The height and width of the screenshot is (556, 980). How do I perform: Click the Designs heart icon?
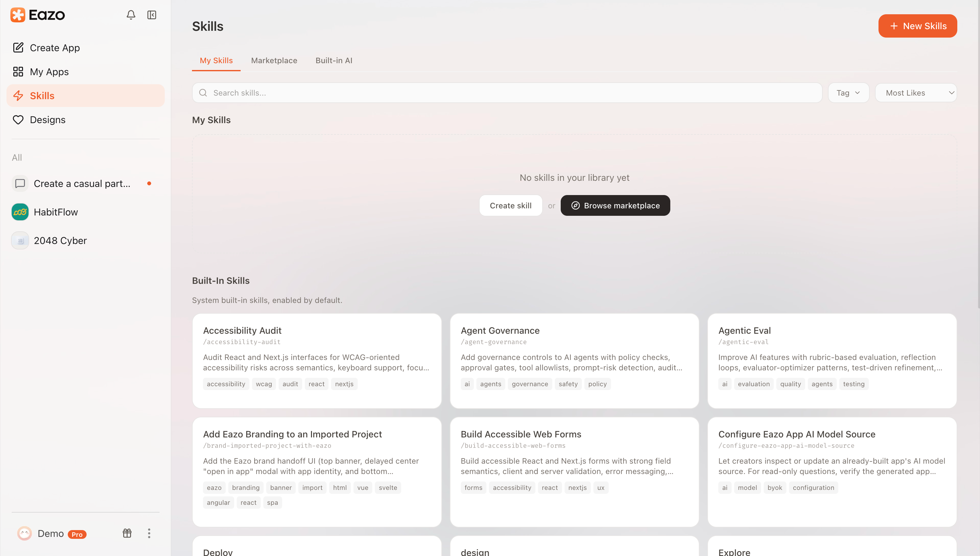(18, 120)
